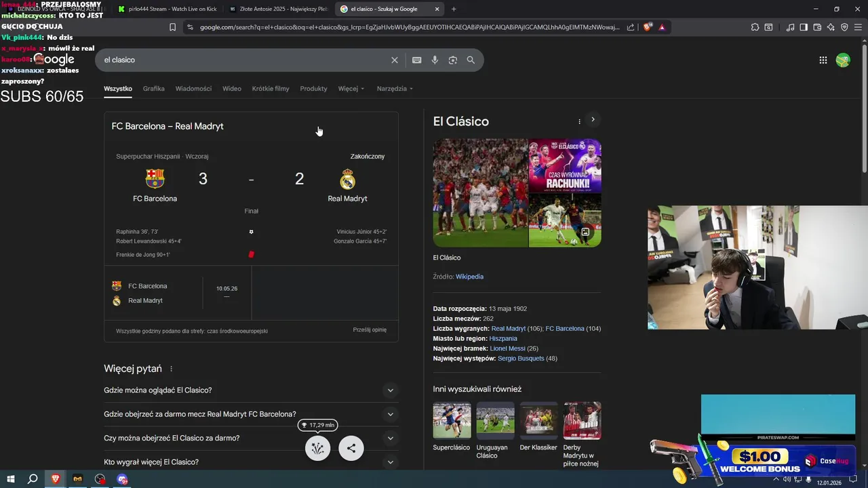
Task: Open Brave Rewards triangle icon
Action: 662,27
